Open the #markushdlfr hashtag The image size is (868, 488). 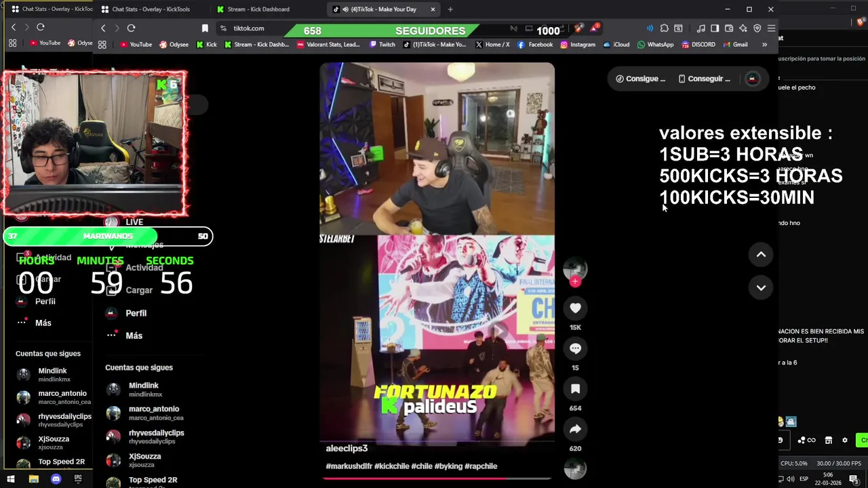click(x=349, y=466)
